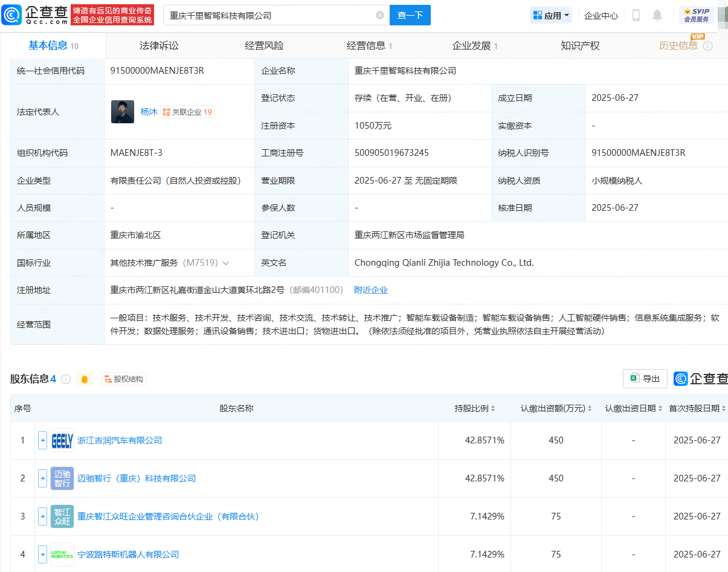This screenshot has width=728, height=572.
Task: Click the 查一下 search button
Action: (410, 15)
